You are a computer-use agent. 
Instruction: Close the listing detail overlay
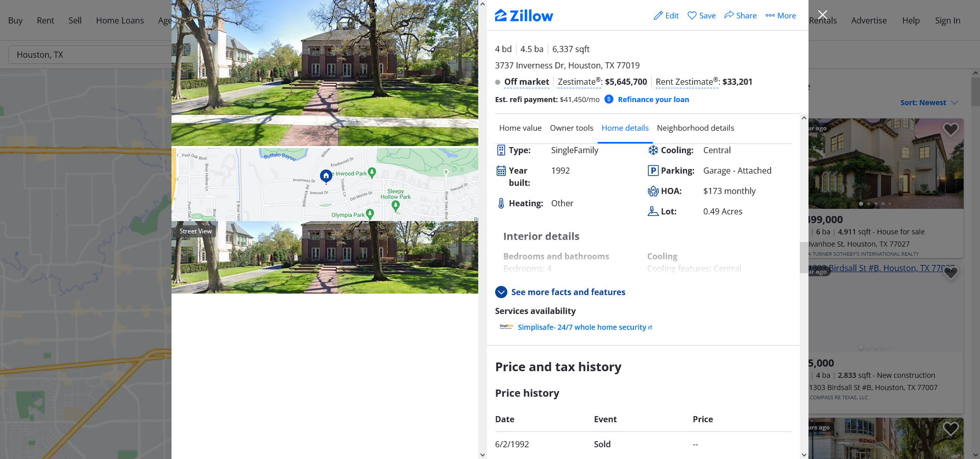(x=822, y=15)
